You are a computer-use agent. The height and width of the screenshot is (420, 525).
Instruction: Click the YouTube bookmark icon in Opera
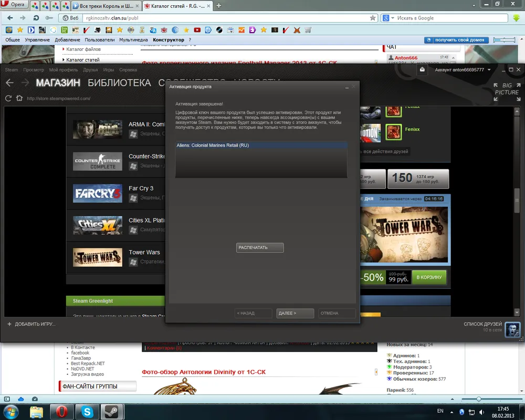pos(197,30)
